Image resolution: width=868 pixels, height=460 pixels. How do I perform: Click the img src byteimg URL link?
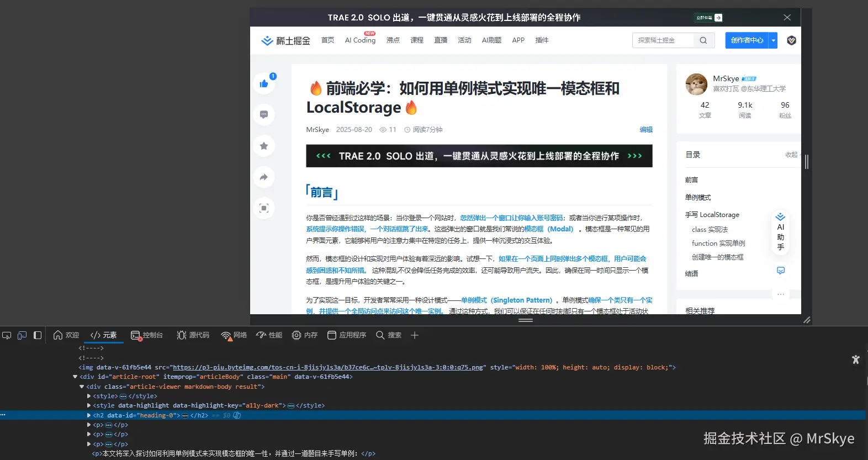(x=328, y=367)
